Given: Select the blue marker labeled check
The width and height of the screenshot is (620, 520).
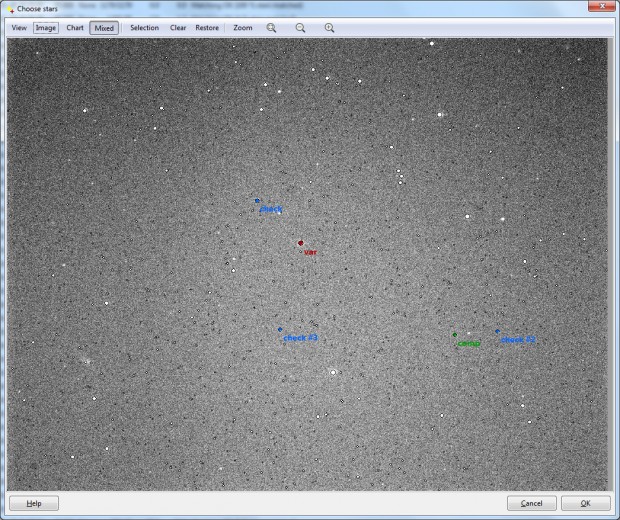Looking at the screenshot, I should tap(257, 201).
